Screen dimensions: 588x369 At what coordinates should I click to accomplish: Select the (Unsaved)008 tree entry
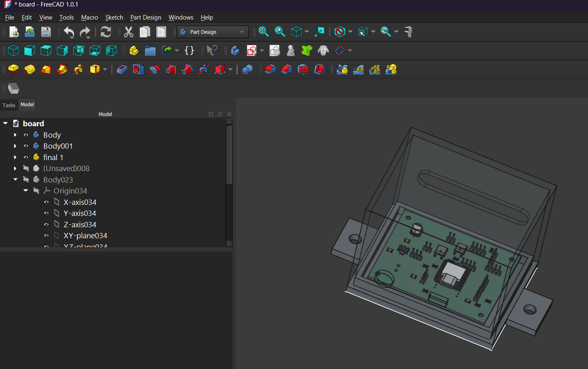[66, 169]
